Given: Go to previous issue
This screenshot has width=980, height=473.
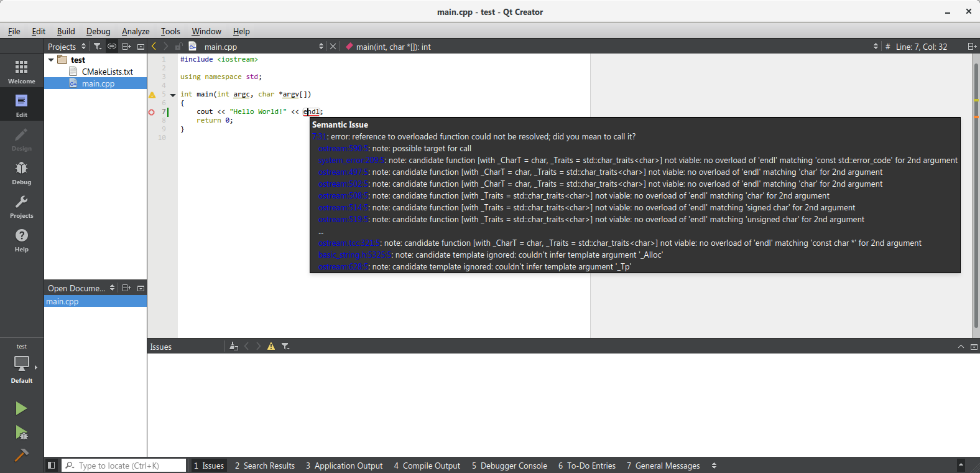Looking at the screenshot, I should [x=247, y=346].
